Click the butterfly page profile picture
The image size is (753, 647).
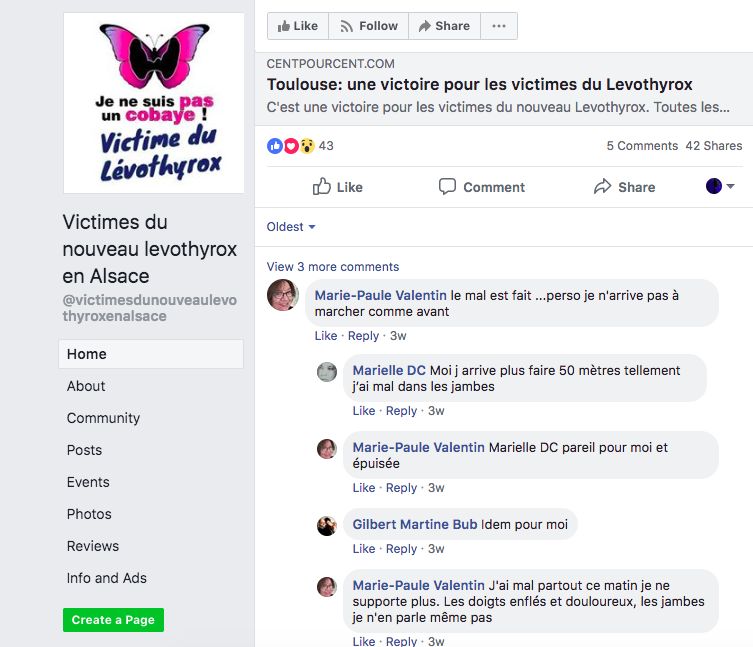point(154,103)
